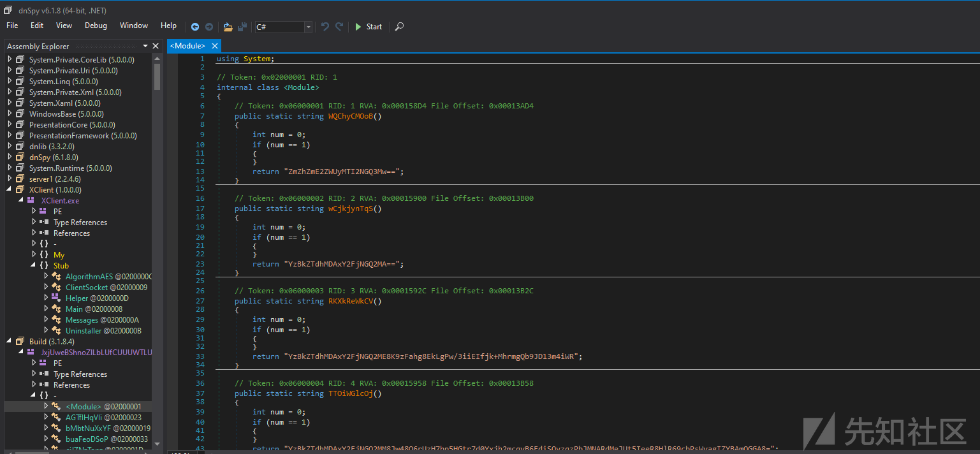Viewport: 980px width, 454px height.
Task: Click the class icon beside bMbtNuXxYF
Action: coord(56,428)
